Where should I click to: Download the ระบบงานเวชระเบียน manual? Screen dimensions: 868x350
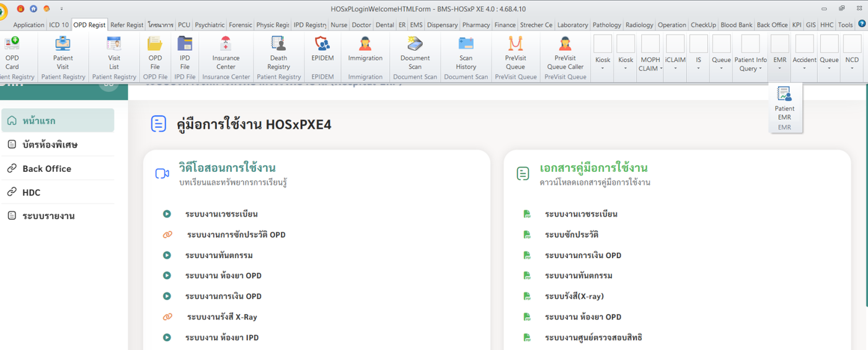coord(581,214)
